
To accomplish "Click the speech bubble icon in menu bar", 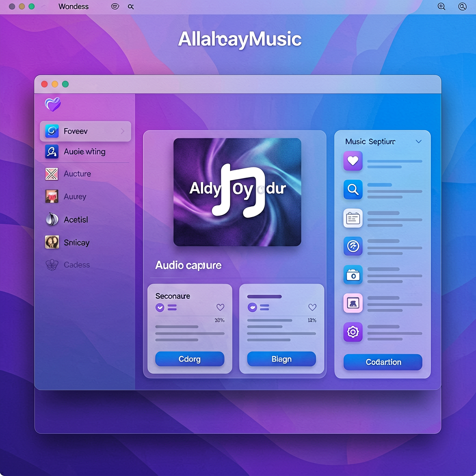I will click(115, 7).
